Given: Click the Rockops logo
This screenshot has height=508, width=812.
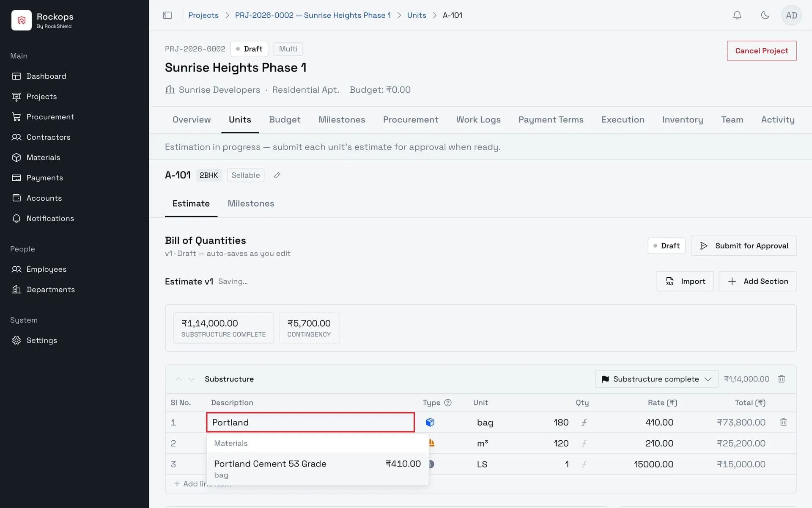Looking at the screenshot, I should (x=22, y=20).
